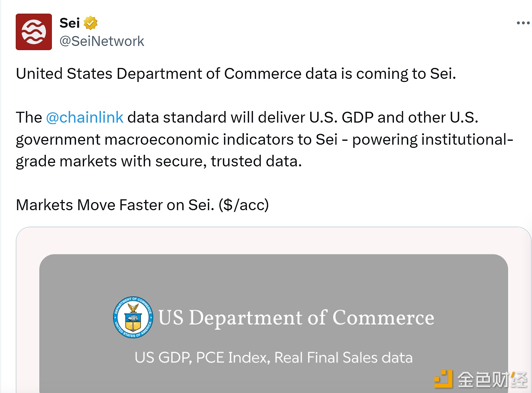Click the Department of Commerce seal
Viewport: 532px width, 393px height.
[x=133, y=317]
